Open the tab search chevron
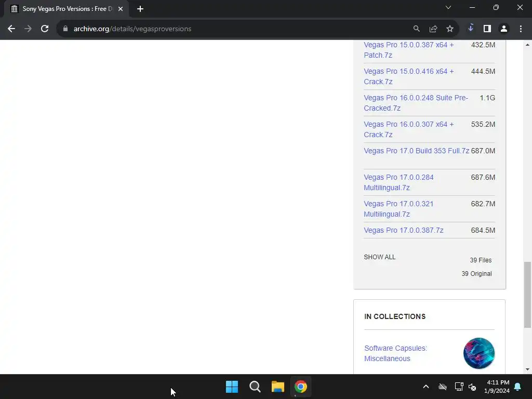This screenshot has height=399, width=532. [x=448, y=7]
